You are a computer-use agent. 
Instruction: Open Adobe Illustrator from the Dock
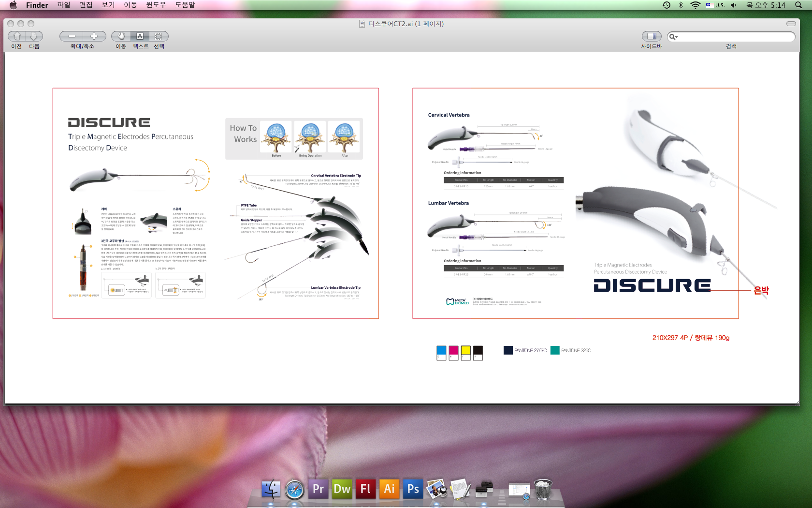click(389, 489)
